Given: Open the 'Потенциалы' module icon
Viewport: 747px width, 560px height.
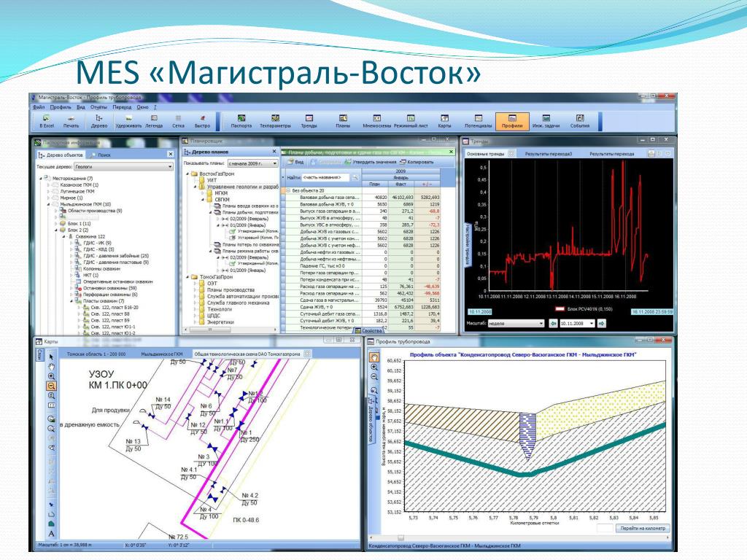Looking at the screenshot, I should (x=479, y=121).
